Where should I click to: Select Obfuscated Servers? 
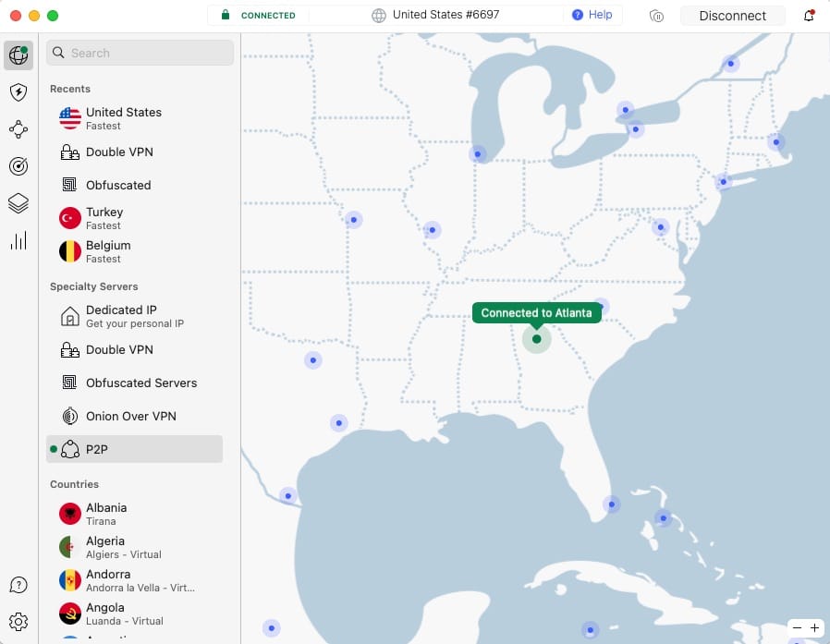tap(135, 383)
